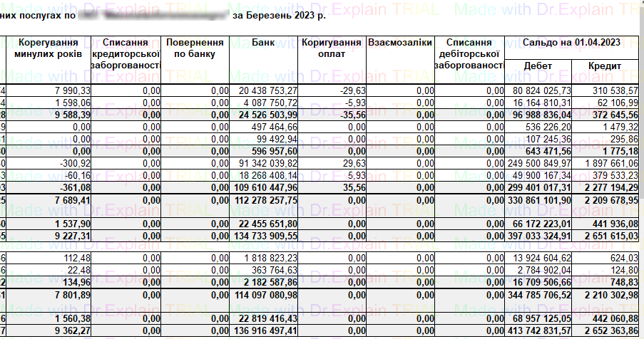Click debit total 413 742 831,57

coord(538,332)
